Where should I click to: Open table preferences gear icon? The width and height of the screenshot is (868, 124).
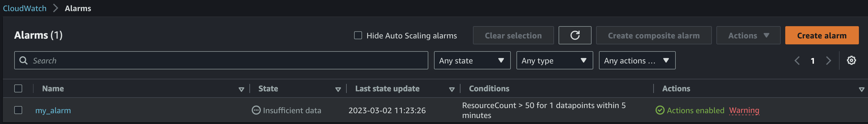tap(851, 61)
